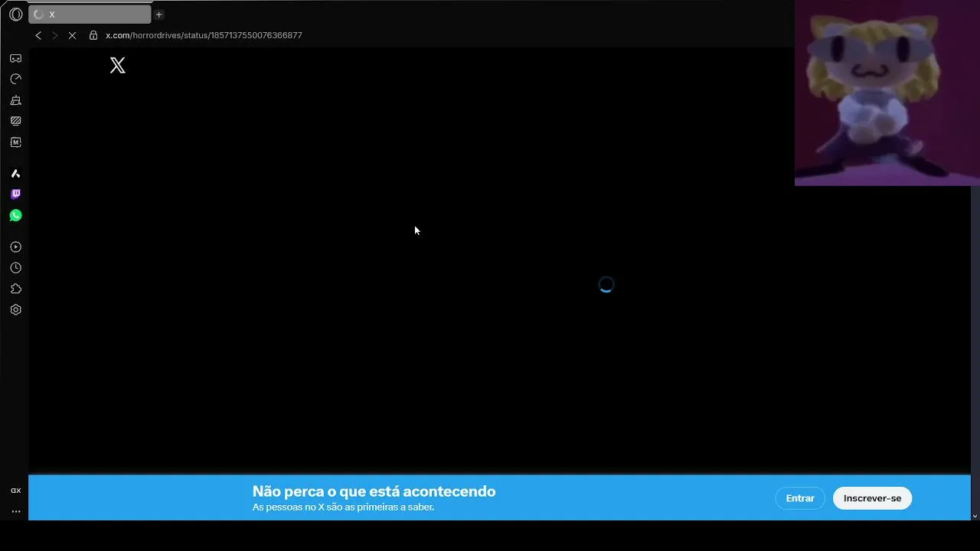
Task: Open browser Settings gear icon
Action: 15,310
